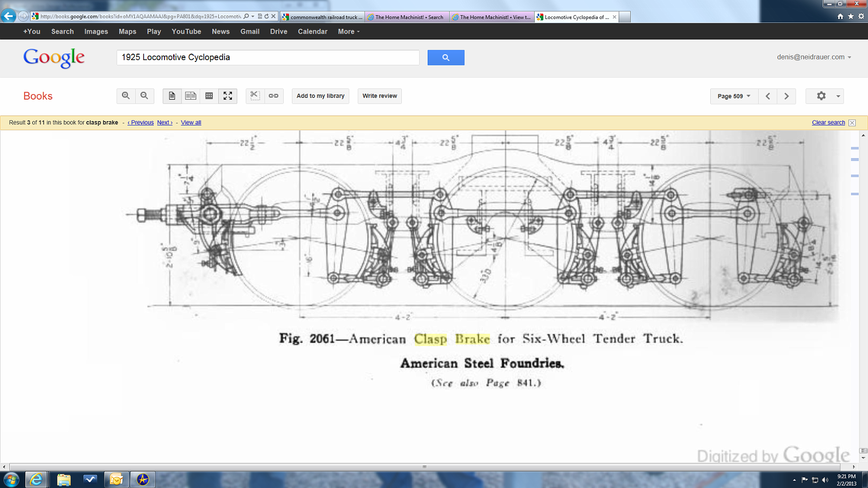
Task: Click Add to my library button
Action: coord(321,96)
